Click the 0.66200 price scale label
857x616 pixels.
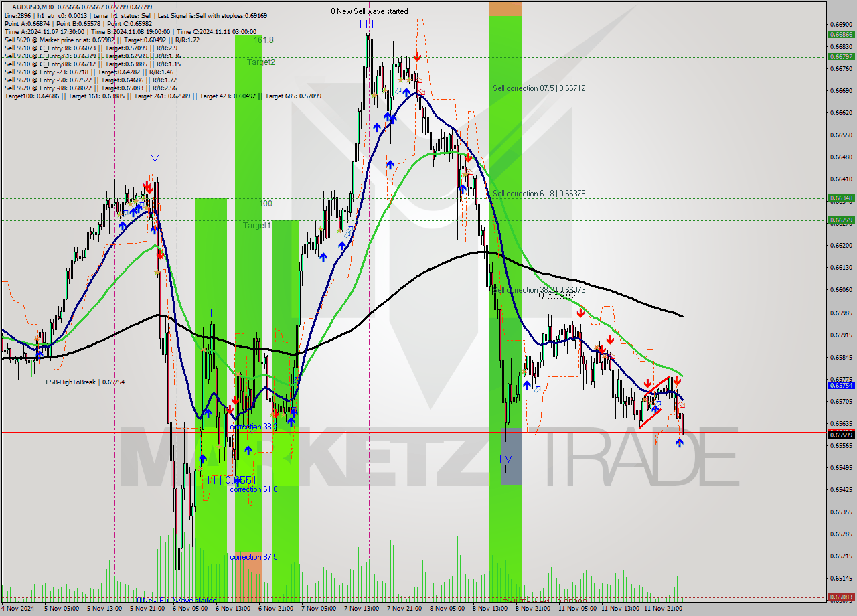(x=841, y=245)
